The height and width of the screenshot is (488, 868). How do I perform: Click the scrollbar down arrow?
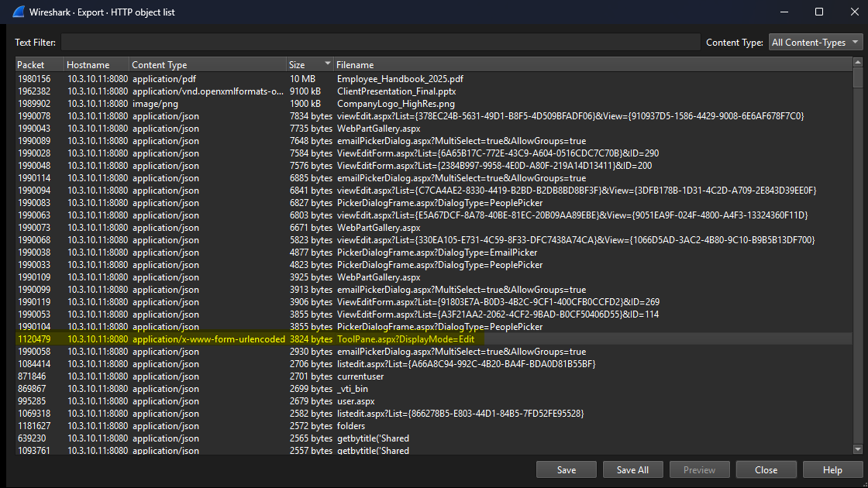click(857, 448)
